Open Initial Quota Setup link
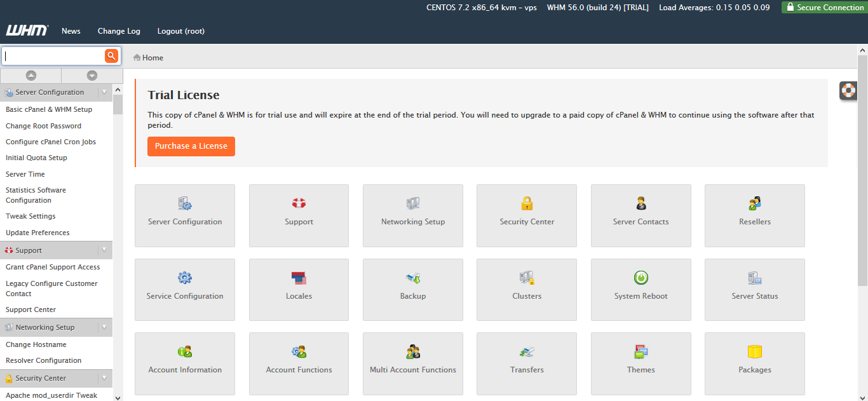Screen dimensions: 868x401 [x=36, y=158]
